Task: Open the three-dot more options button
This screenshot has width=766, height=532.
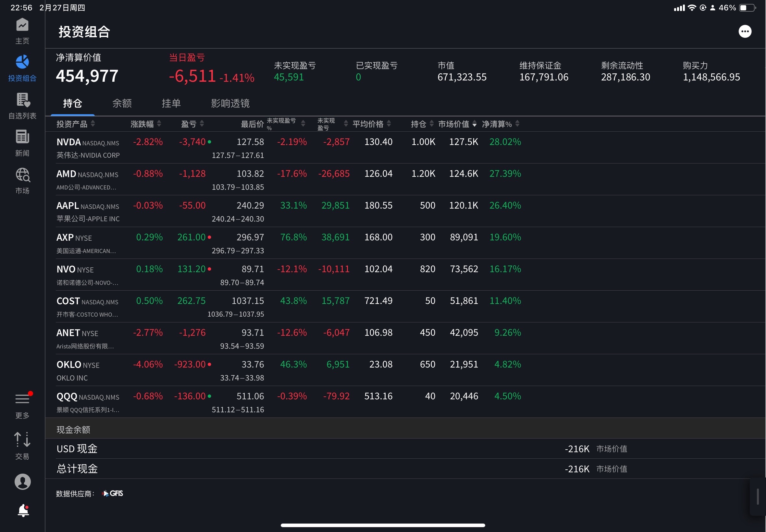Action: coord(745,31)
